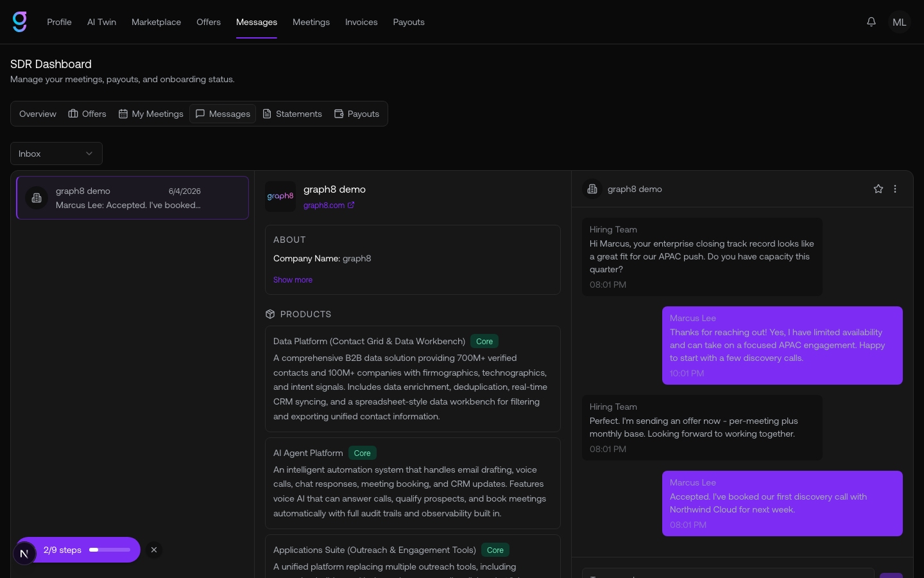Go to Payouts in the top navigation

tap(409, 22)
